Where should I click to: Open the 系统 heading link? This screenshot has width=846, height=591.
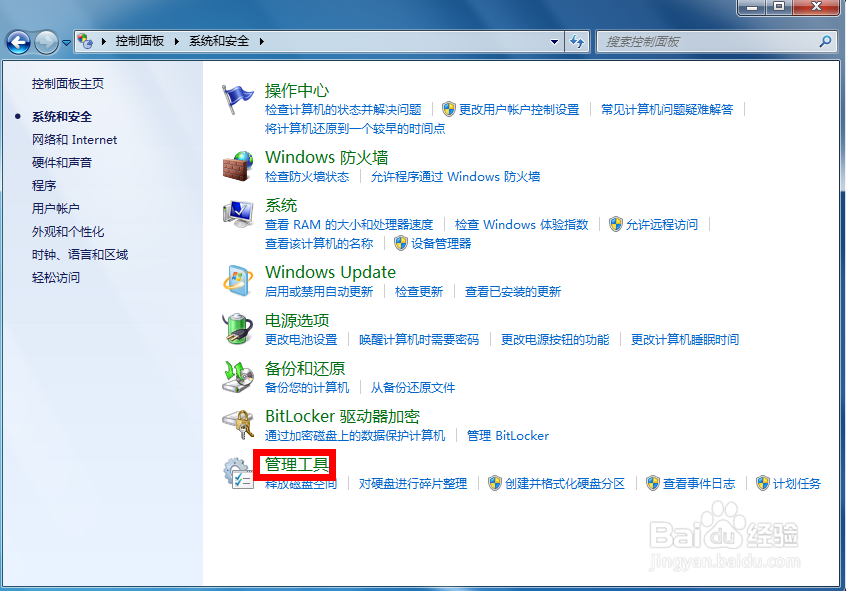click(x=281, y=205)
